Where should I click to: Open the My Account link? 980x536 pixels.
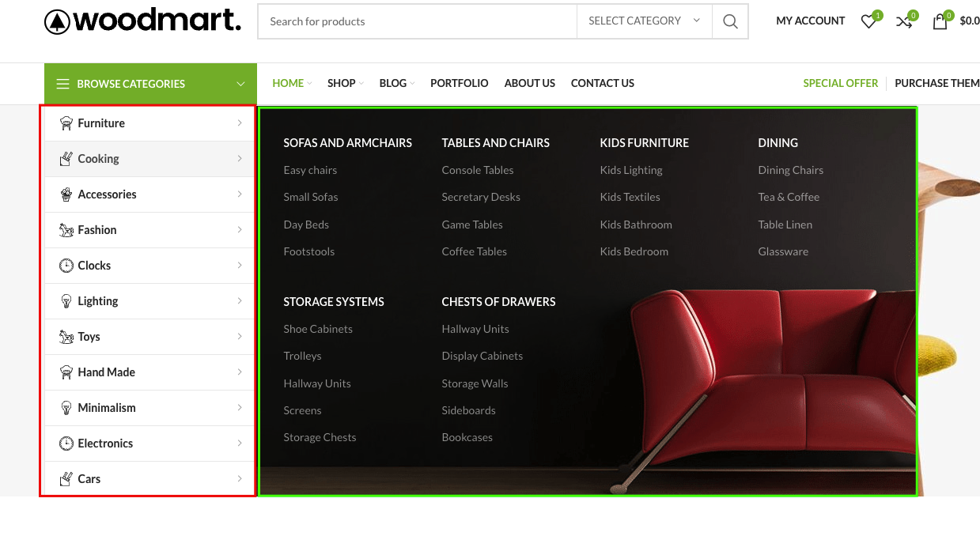click(811, 21)
